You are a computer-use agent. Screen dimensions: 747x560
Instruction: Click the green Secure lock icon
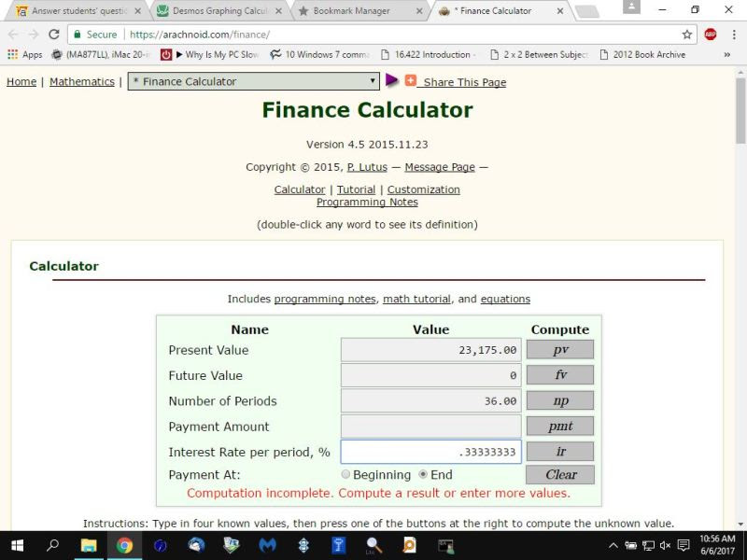pyautogui.click(x=78, y=35)
